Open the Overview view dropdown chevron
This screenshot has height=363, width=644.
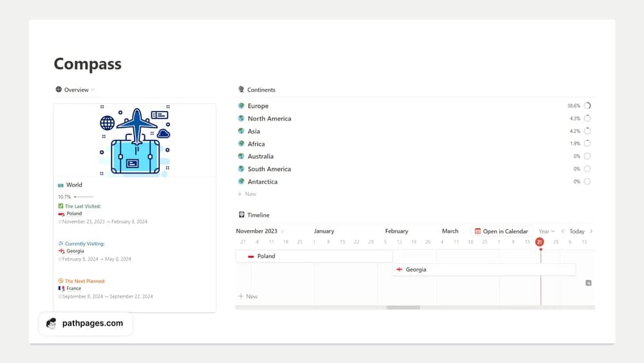click(x=93, y=90)
